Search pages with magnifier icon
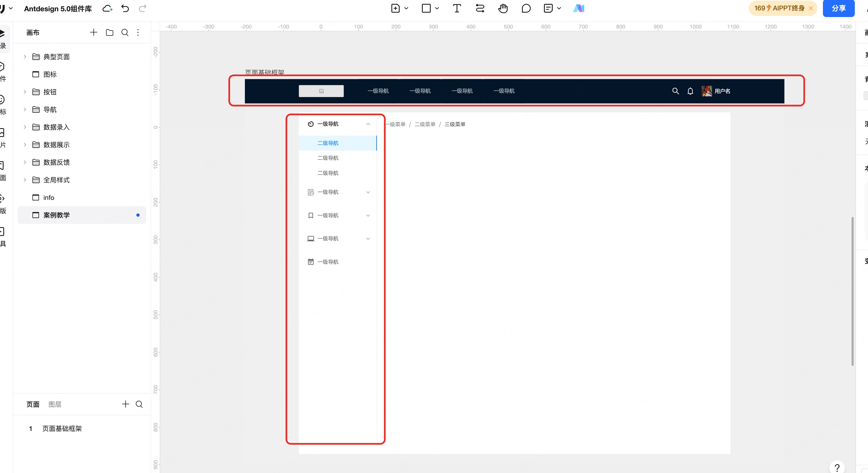This screenshot has width=868, height=473. tap(139, 404)
